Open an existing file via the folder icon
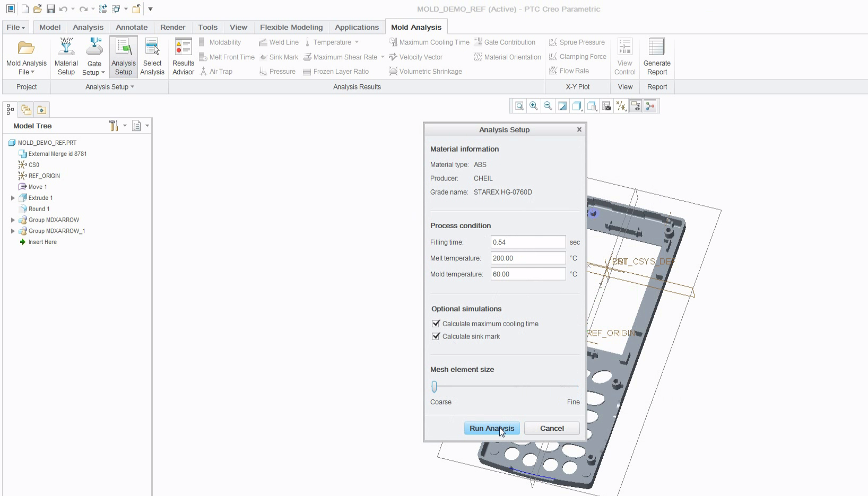868x496 pixels. (x=37, y=9)
